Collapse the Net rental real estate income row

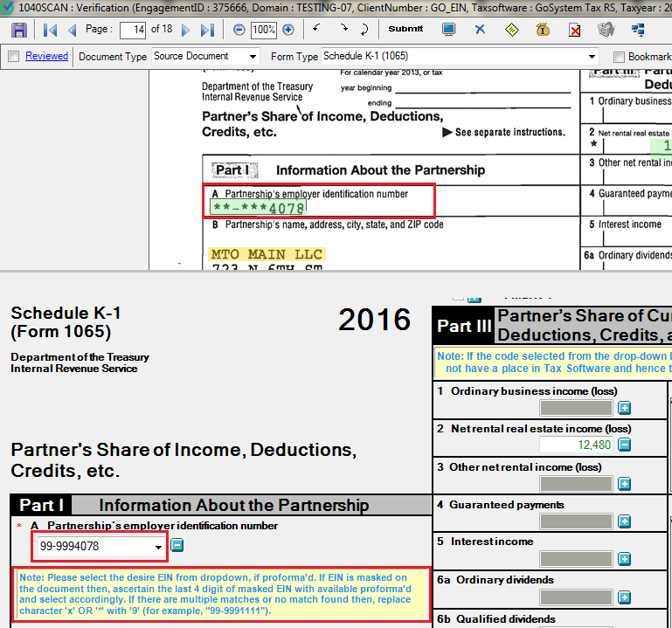624,445
